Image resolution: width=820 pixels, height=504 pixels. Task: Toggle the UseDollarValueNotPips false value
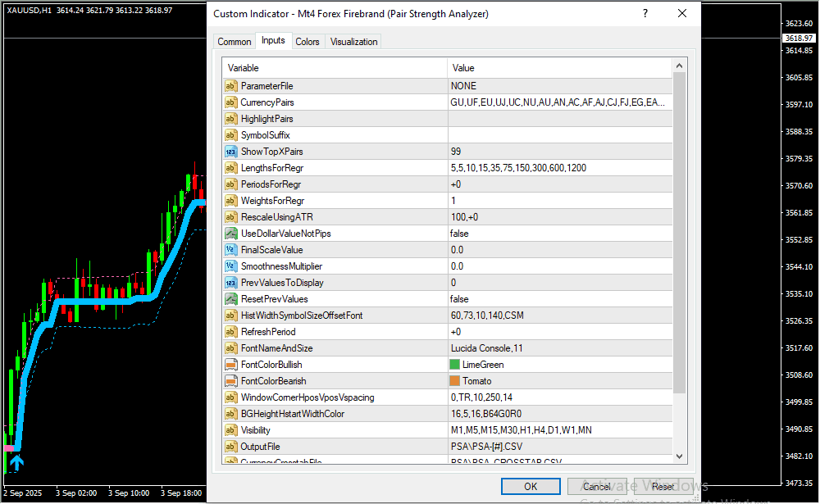click(x=559, y=234)
